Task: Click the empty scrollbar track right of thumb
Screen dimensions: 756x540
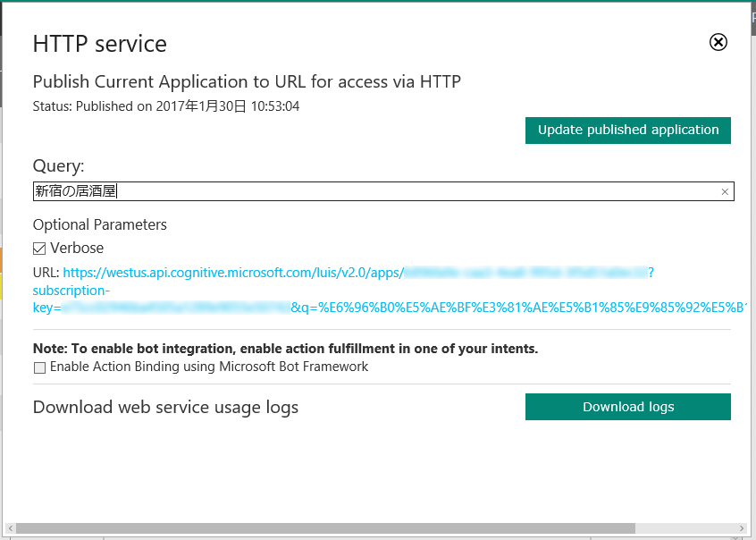Action: click(684, 528)
